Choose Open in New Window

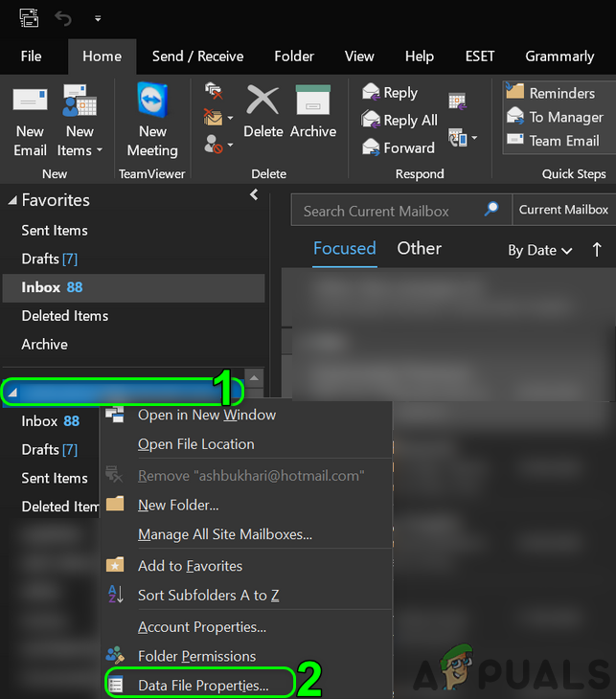click(247, 415)
